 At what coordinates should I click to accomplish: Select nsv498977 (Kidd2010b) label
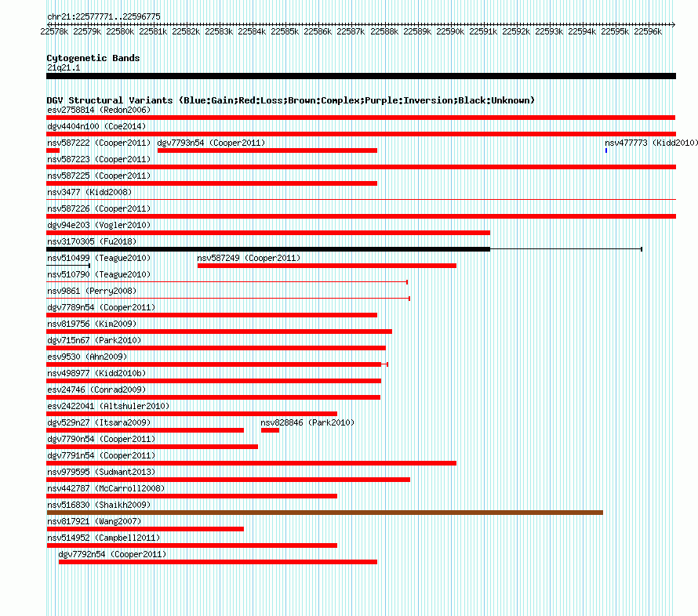click(x=96, y=373)
